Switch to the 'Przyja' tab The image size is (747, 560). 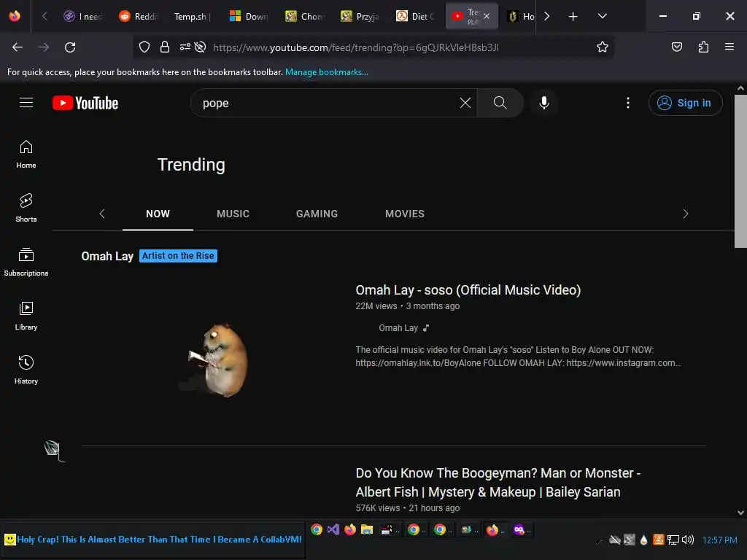[x=359, y=16]
